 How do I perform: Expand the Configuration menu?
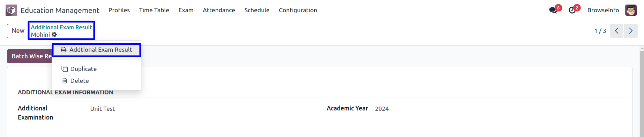[x=298, y=10]
